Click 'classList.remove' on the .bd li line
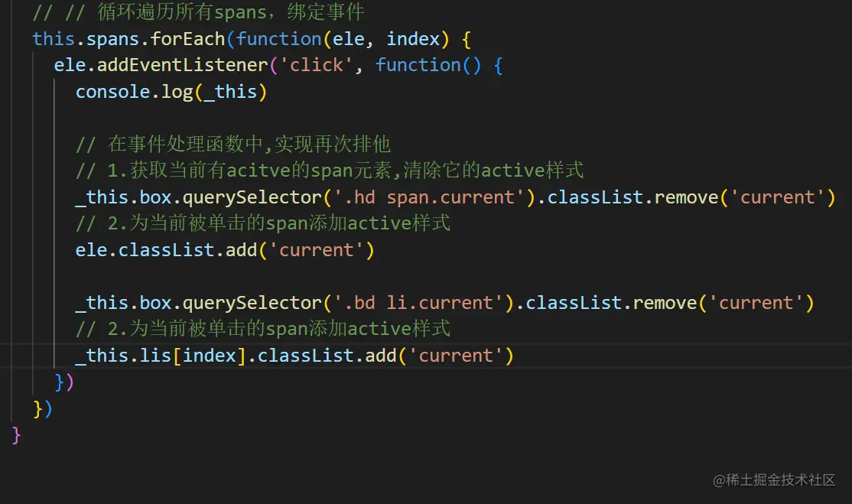852x504 pixels. point(611,303)
